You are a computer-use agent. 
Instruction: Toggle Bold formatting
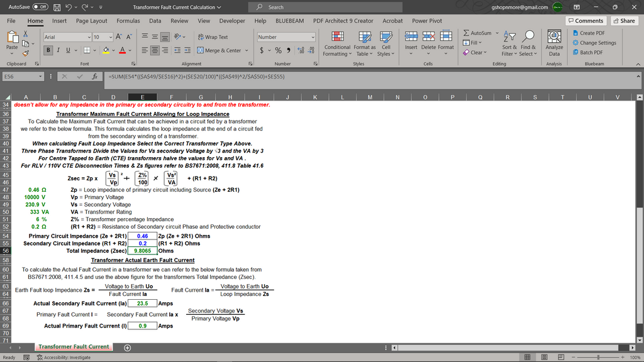(x=48, y=50)
